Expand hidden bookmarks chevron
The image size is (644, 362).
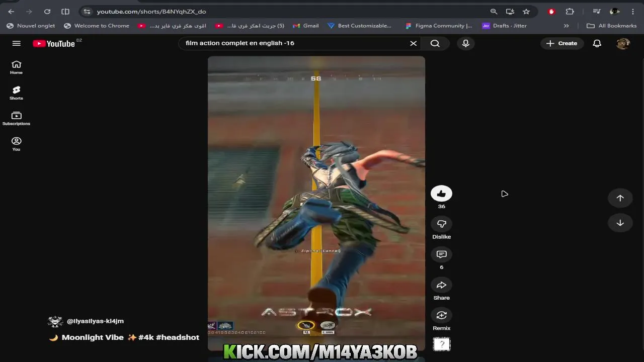click(567, 26)
